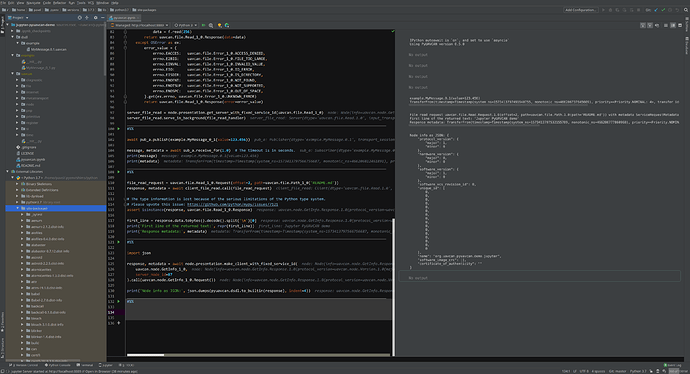Expand the Binary Skeletons node
The height and width of the screenshot is (374, 690).
pos(18,184)
